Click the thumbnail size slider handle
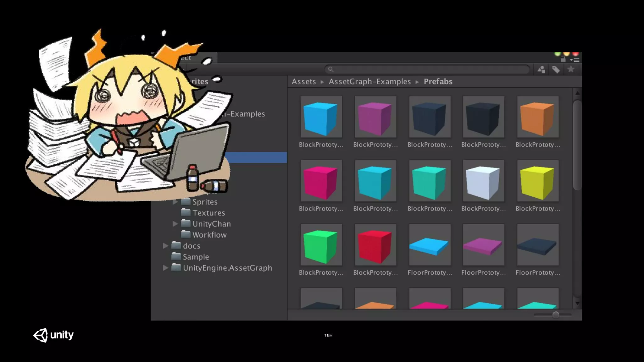 556,315
